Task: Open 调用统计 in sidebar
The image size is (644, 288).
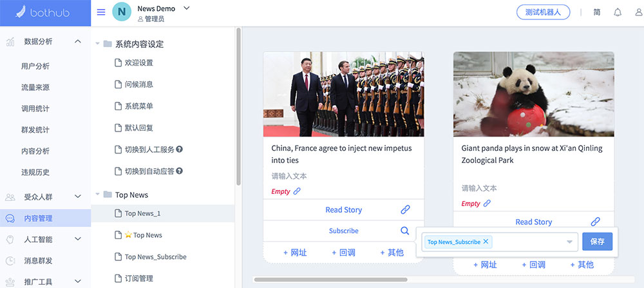Action: point(35,109)
